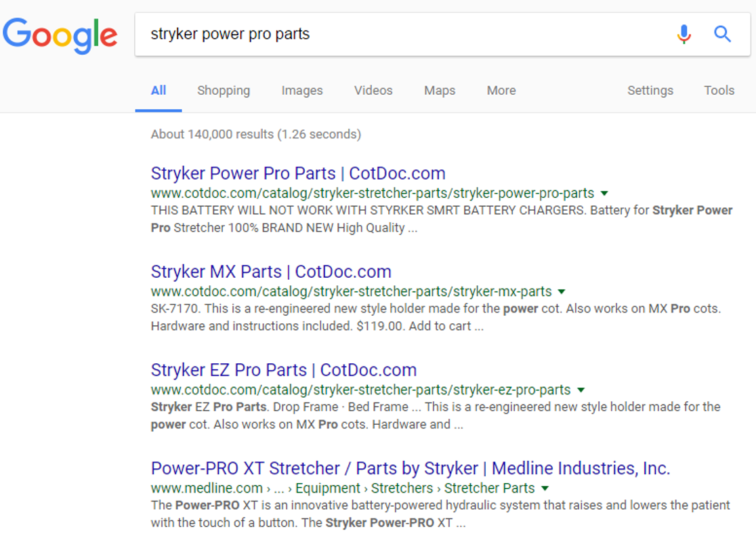Start voice search with microphone icon
The height and width of the screenshot is (538, 756).
pos(684,35)
